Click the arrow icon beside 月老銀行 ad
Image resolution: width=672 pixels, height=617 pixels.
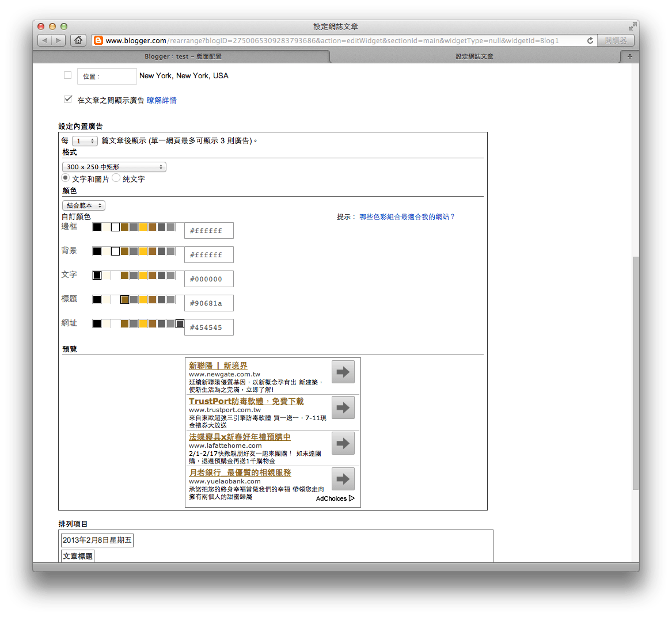click(343, 479)
